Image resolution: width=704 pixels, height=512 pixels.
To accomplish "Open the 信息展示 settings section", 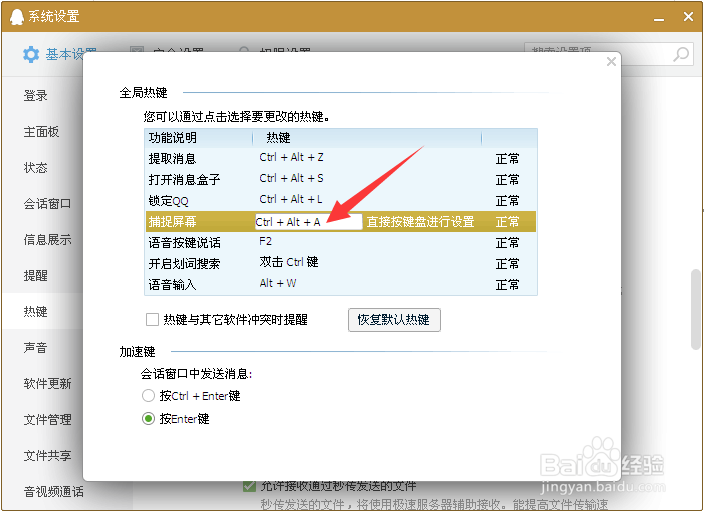I will coord(47,239).
